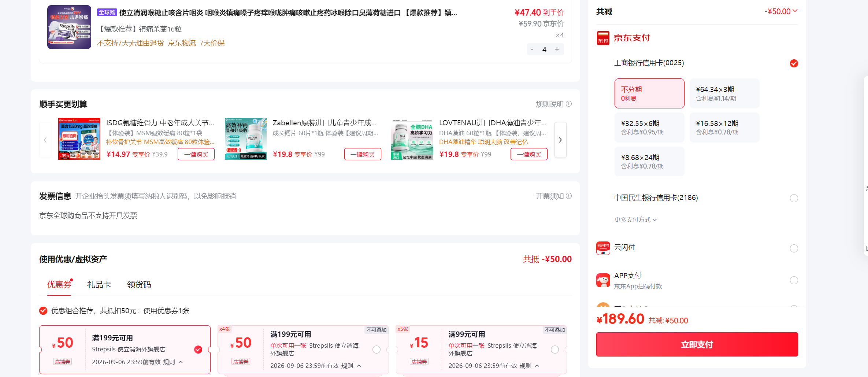The height and width of the screenshot is (377, 868).
Task: Switch to the 礼品卡 tab
Action: pos(99,285)
